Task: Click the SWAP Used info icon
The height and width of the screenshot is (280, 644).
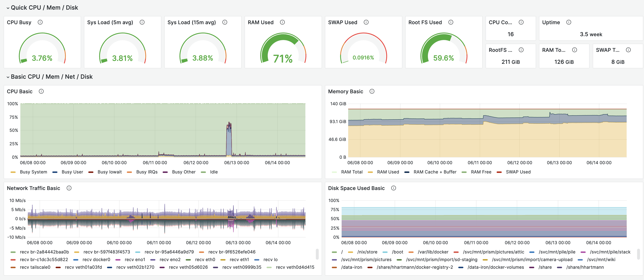Action: pos(366,22)
